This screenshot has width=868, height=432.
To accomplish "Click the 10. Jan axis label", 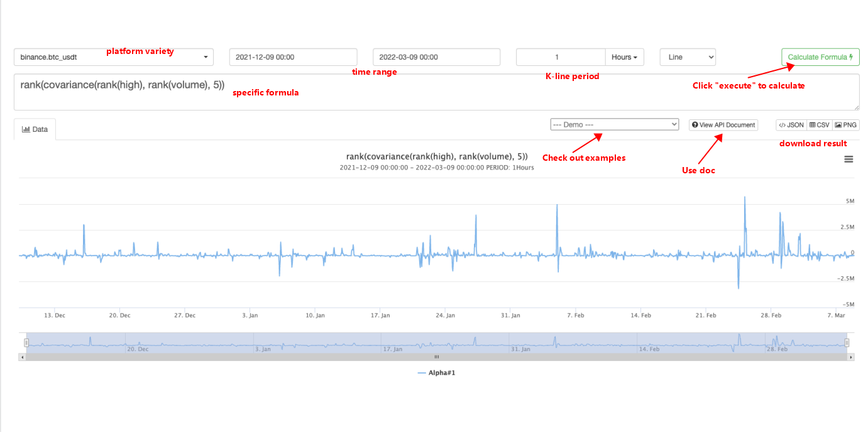I will pyautogui.click(x=315, y=315).
